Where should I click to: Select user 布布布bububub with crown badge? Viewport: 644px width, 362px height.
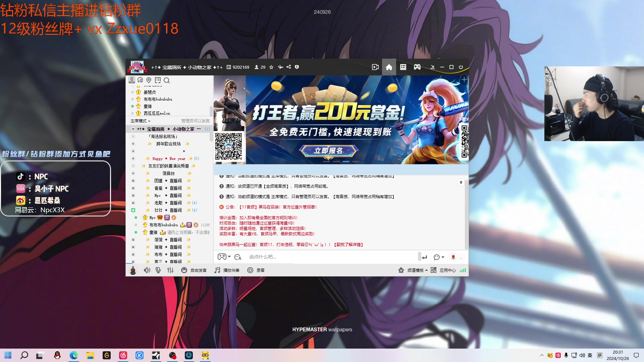click(x=163, y=225)
